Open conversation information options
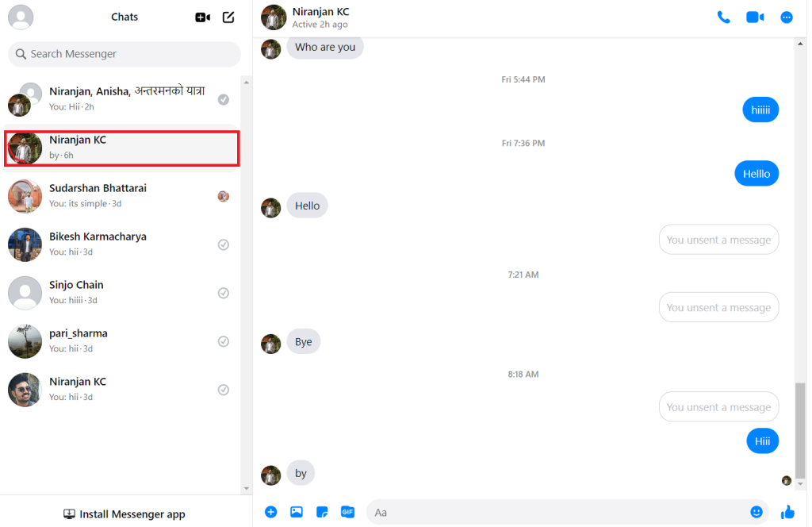 coord(786,17)
